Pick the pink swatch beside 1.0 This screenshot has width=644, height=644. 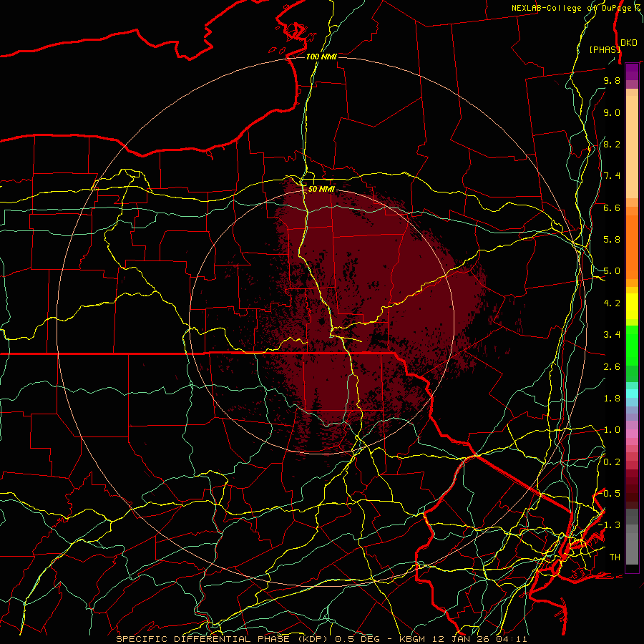[632, 434]
